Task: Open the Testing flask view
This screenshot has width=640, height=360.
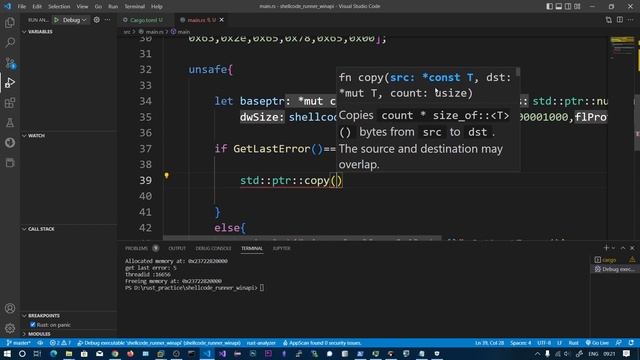Action: click(x=10, y=123)
